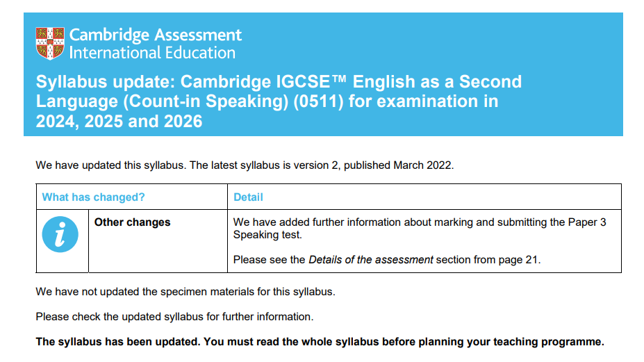
Task: Click the '(0511)' syllabus code in the title
Action: point(318,101)
